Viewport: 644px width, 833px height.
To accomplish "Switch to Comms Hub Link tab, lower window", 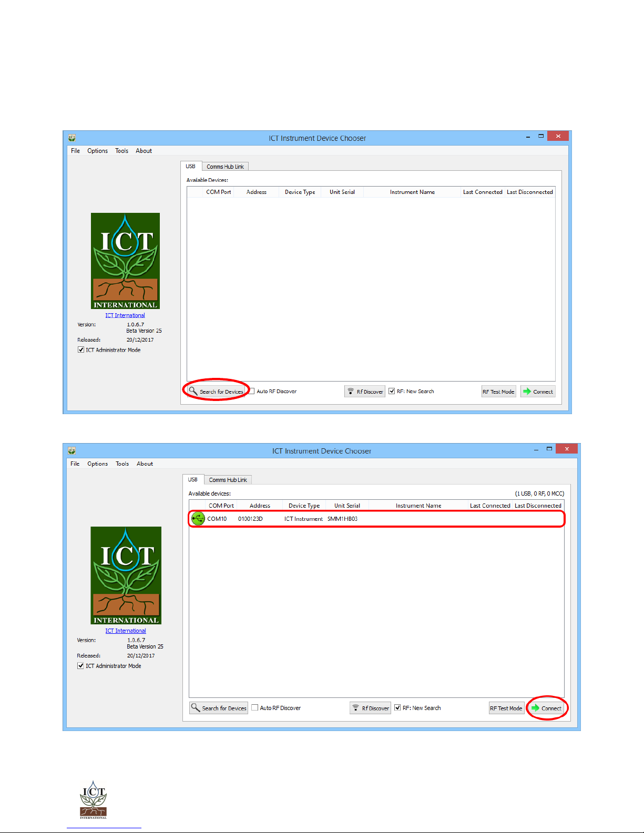I will 228,480.
